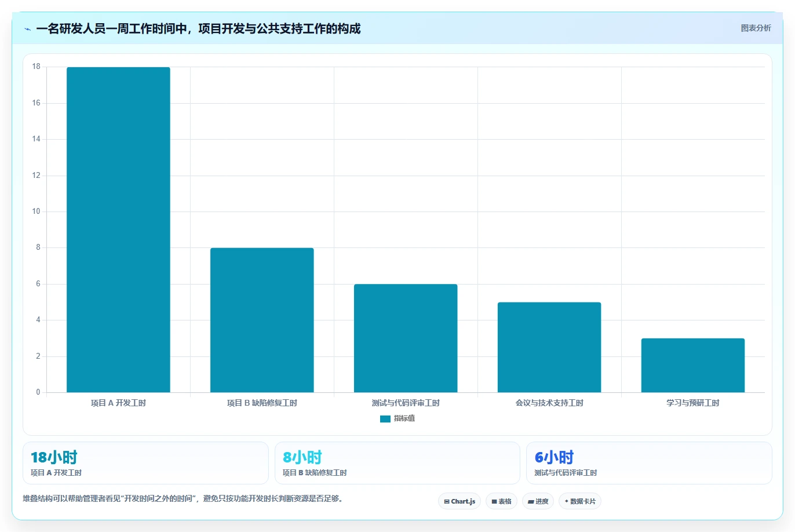Click the 项目 B 缺陷修复工时 axis label
795x532 pixels.
tap(262, 403)
